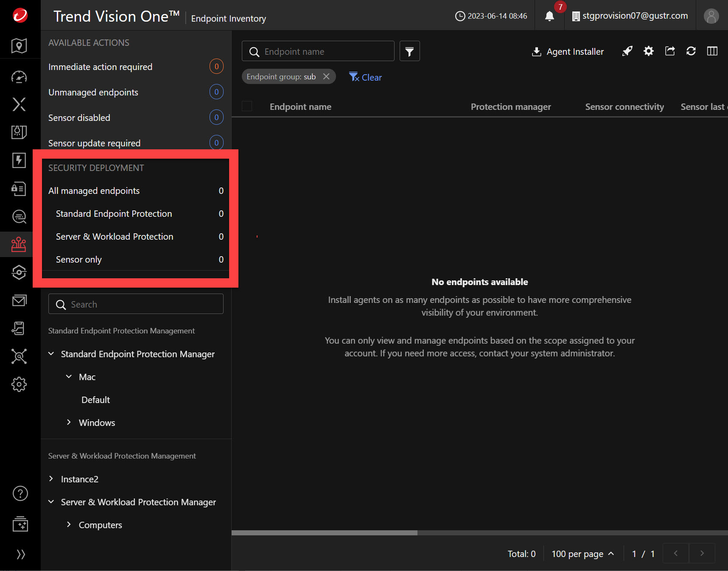This screenshot has width=728, height=571.
Task: Expand the Windows tree node
Action: point(69,423)
